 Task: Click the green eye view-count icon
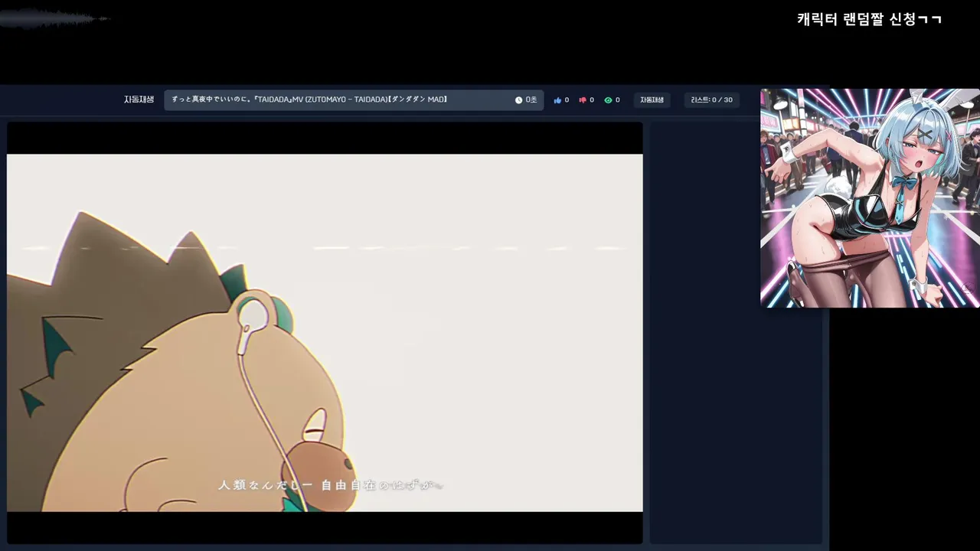point(608,100)
